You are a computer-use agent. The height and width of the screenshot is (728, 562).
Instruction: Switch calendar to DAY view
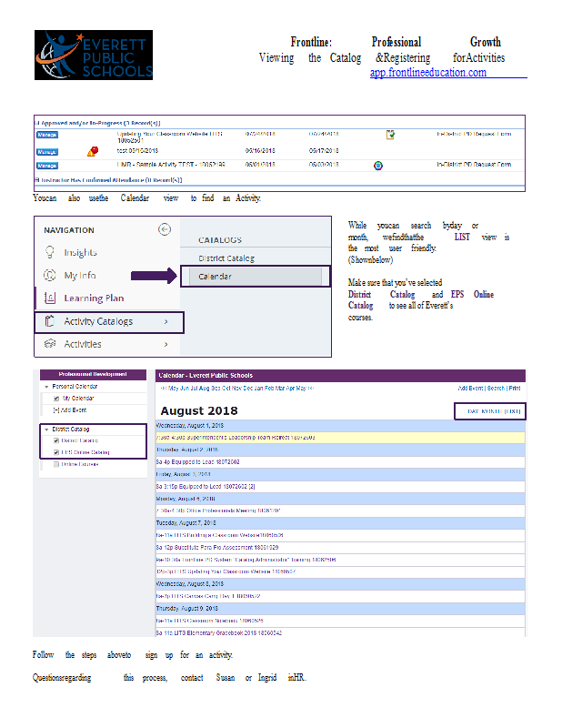(x=473, y=411)
